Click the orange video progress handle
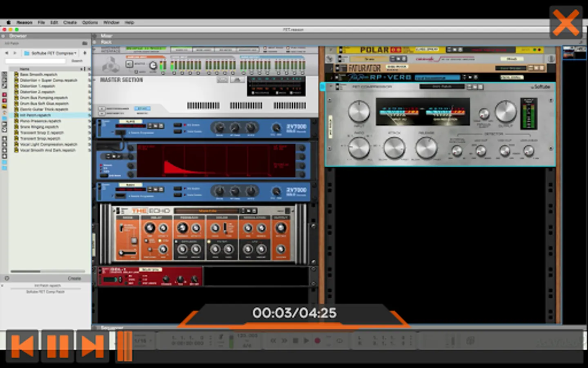The height and width of the screenshot is (368, 588). (x=125, y=346)
